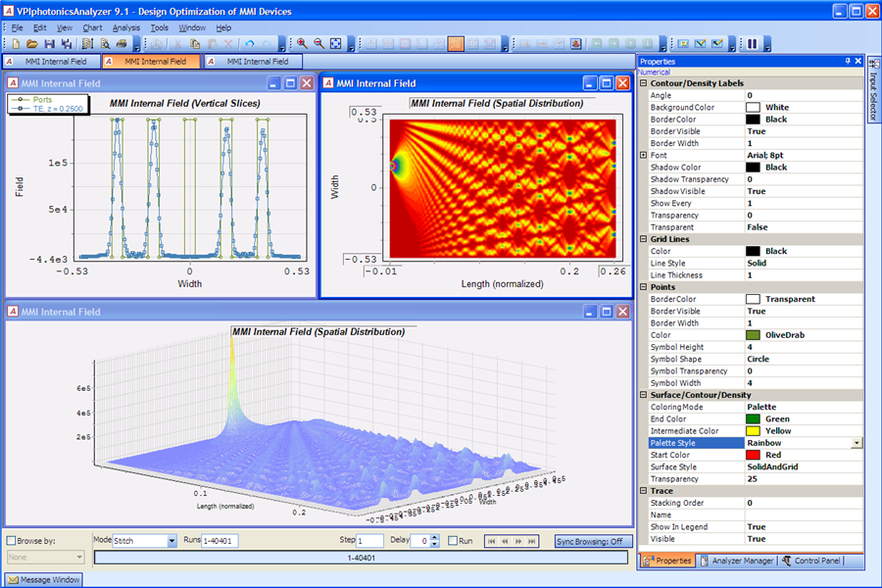Open the File menu
The image size is (882, 588).
pos(17,27)
